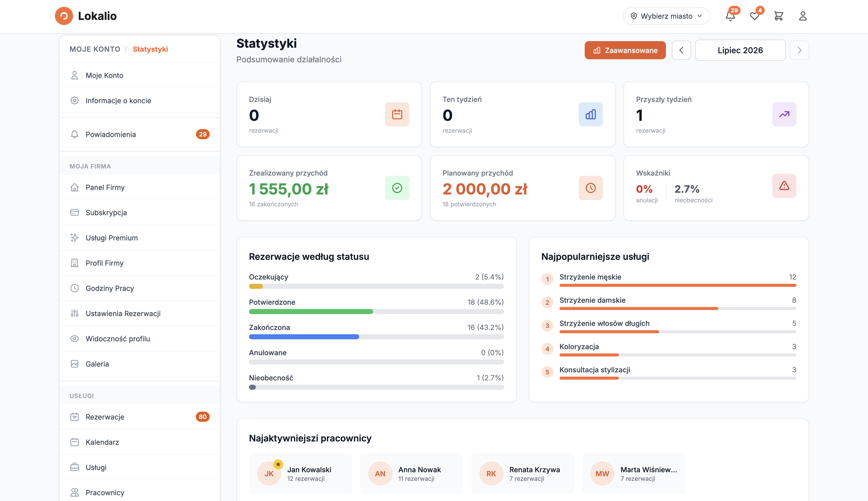The image size is (868, 501).
Task: Open the Wybierz miasto city dropdown
Action: pos(666,16)
